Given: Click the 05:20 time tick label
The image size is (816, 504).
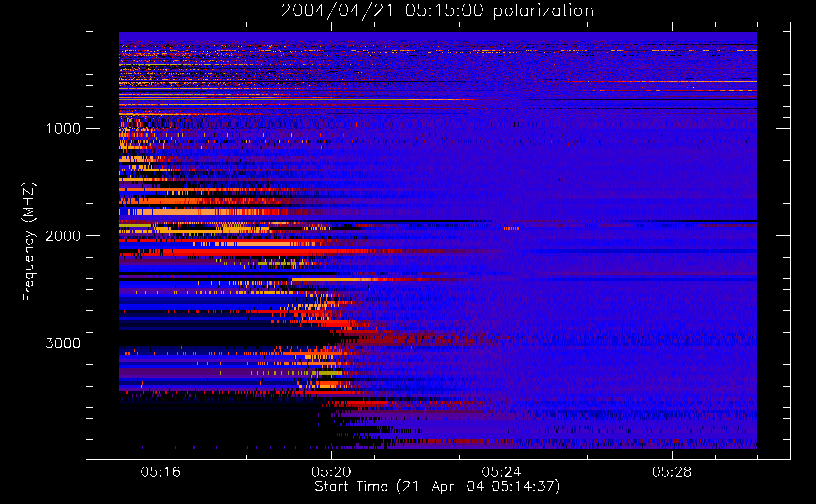Looking at the screenshot, I should [x=331, y=472].
